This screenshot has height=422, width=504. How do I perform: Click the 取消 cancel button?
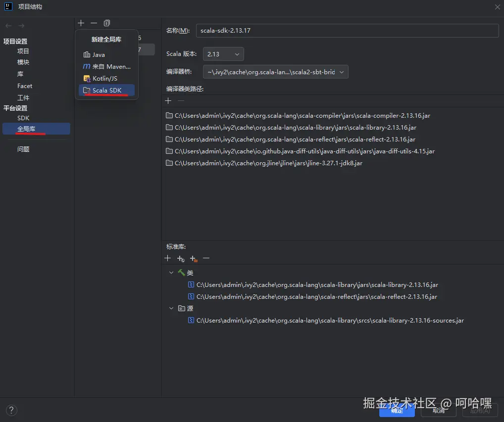(x=439, y=411)
